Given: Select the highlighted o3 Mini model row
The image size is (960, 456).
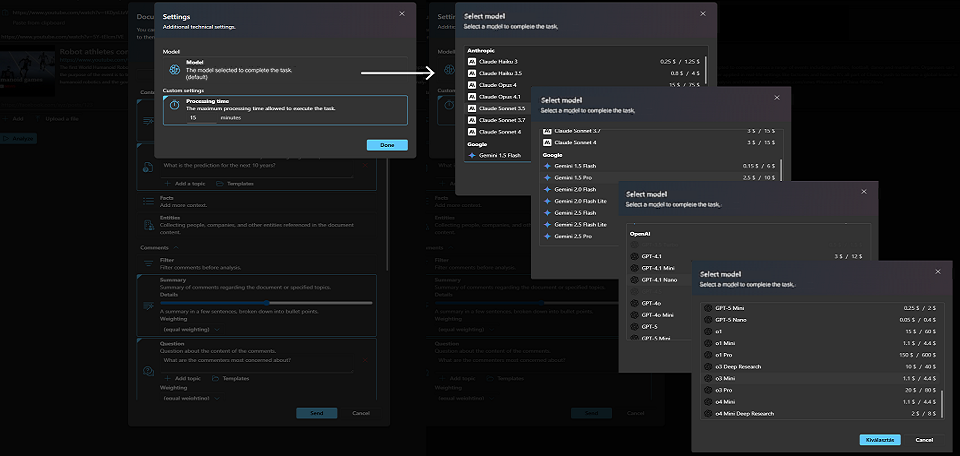Looking at the screenshot, I should pos(821,378).
